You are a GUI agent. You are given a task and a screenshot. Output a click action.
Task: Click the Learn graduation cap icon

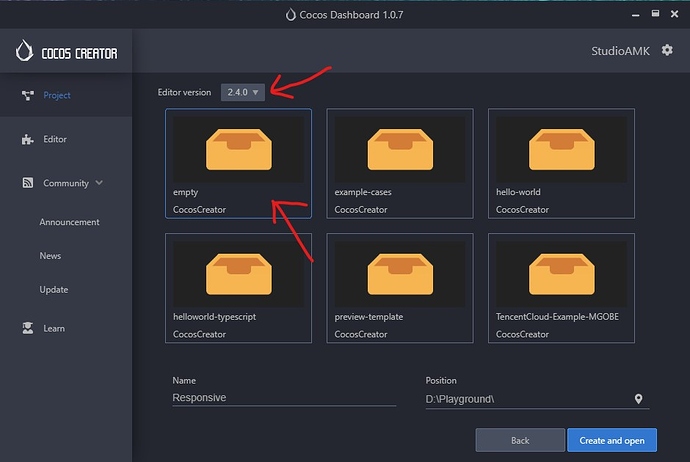pyautogui.click(x=26, y=328)
